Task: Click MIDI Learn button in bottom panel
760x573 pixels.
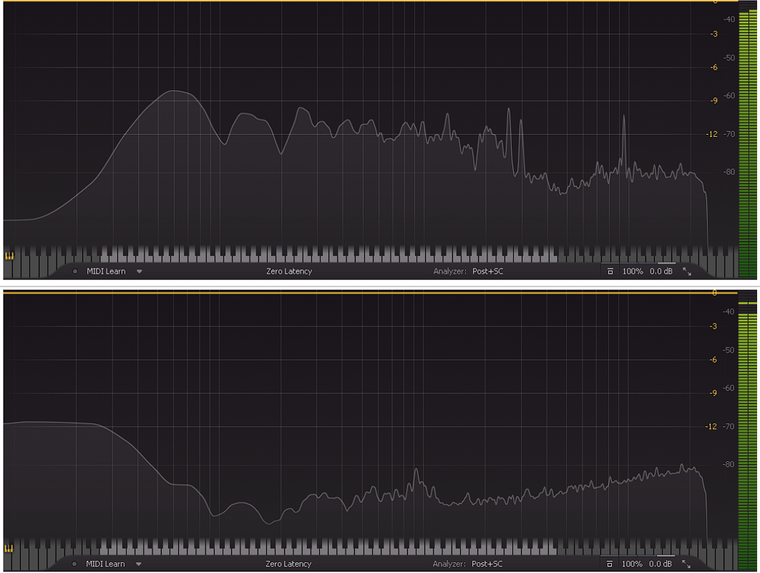Action: tap(105, 564)
